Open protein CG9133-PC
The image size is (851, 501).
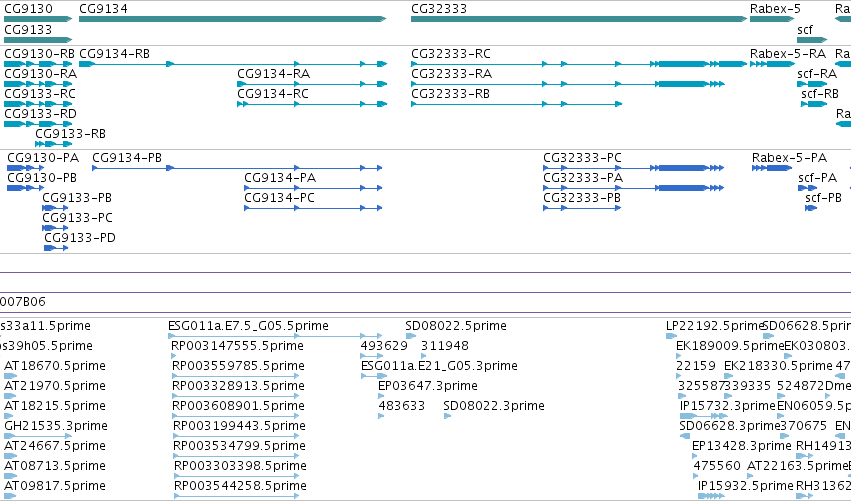[78, 218]
